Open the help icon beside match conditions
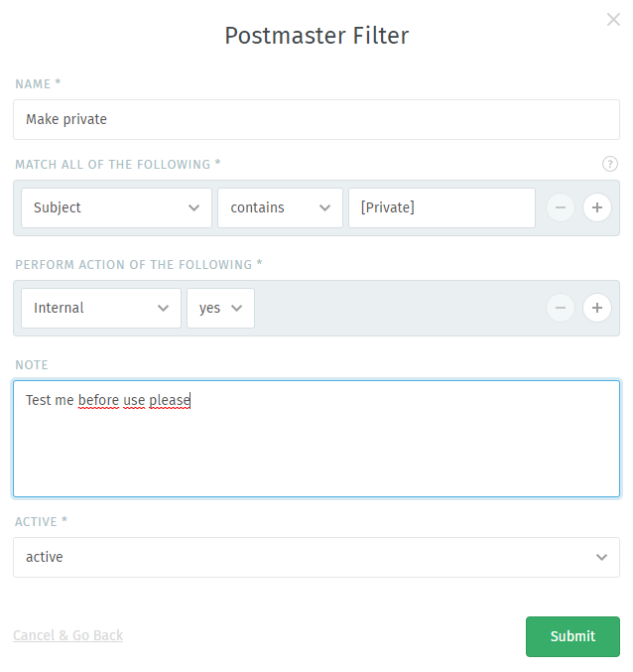 (x=610, y=164)
